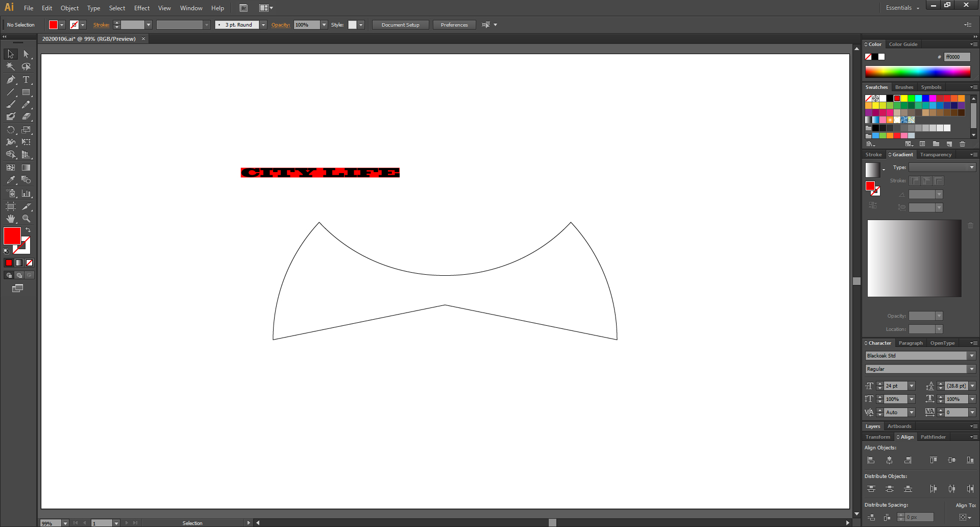Reset default fill and stroke icon

click(6, 251)
